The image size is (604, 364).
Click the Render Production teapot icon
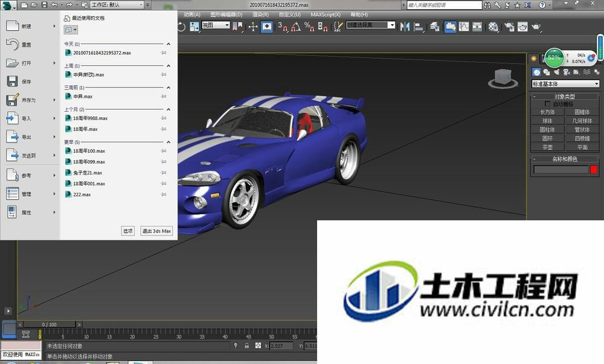pos(536,27)
